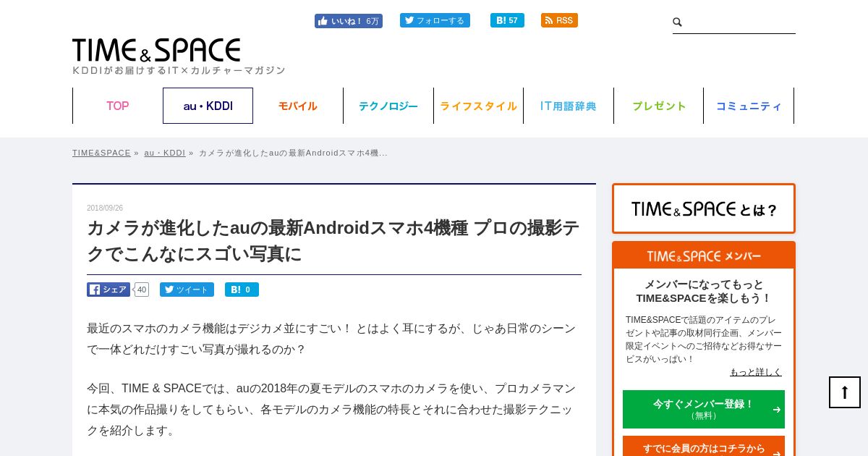
Task: Click the Hatena B! 0 button under title
Action: point(242,290)
